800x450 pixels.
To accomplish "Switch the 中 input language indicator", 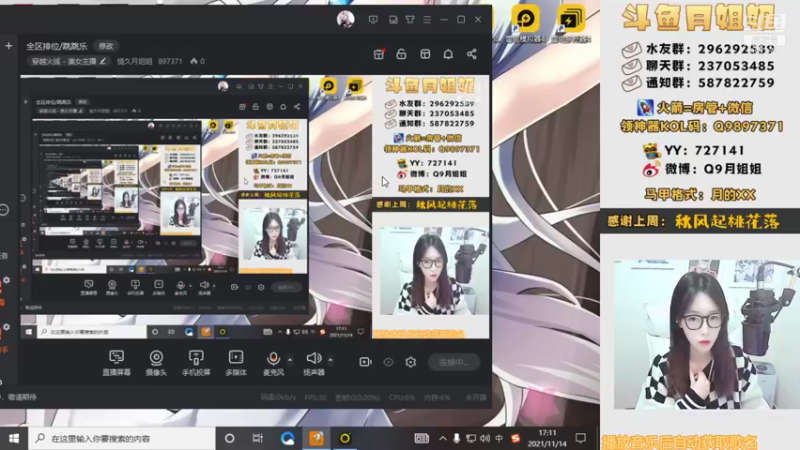I will coord(499,438).
